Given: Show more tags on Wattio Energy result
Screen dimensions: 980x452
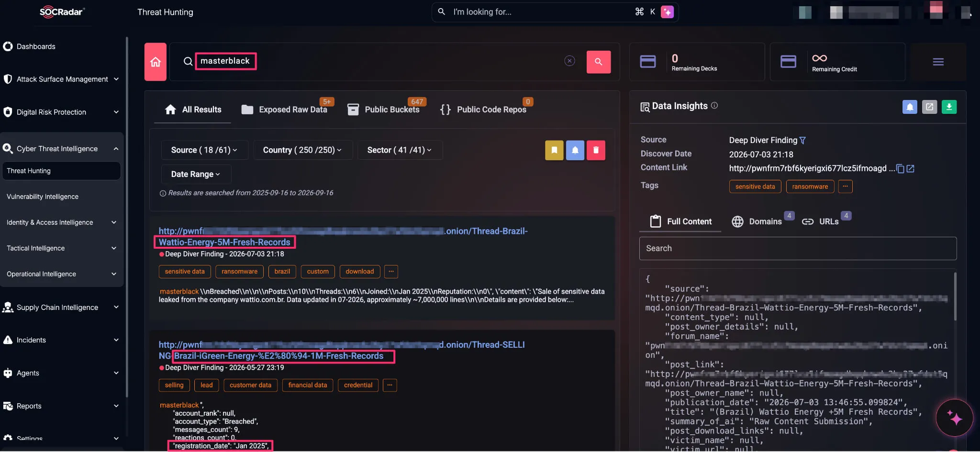Looking at the screenshot, I should pyautogui.click(x=391, y=272).
